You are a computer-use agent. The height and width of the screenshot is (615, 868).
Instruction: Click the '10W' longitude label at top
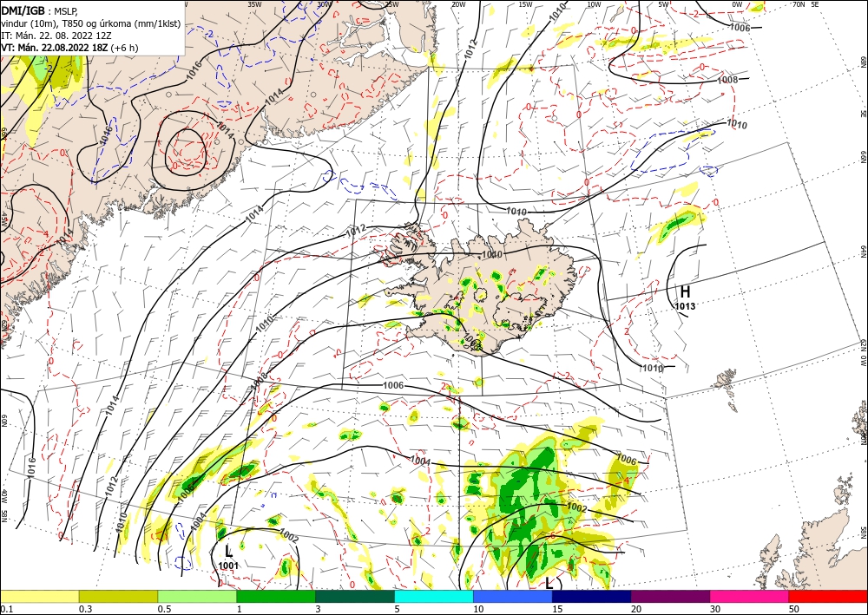point(594,4)
